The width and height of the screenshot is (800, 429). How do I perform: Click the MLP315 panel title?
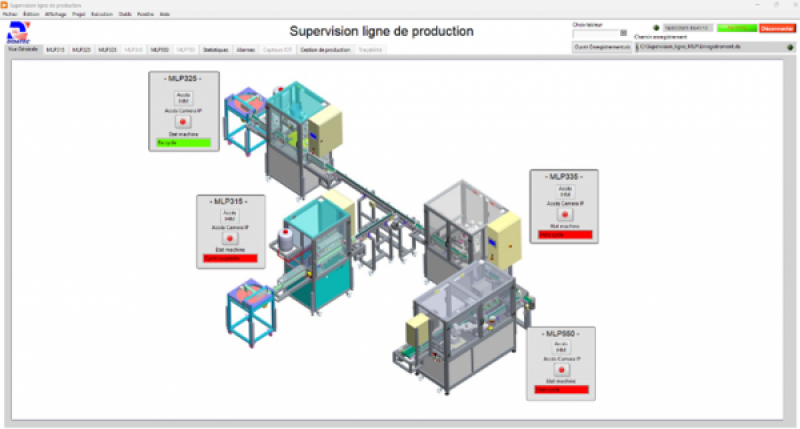pyautogui.click(x=229, y=201)
